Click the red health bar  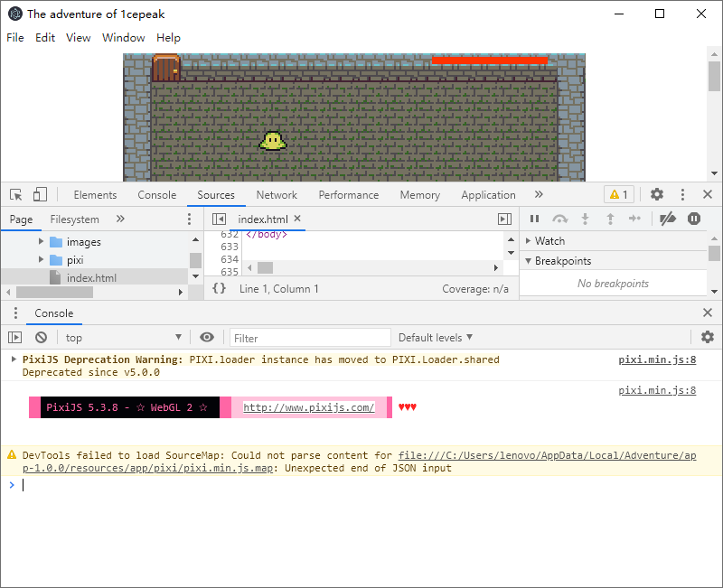pos(489,61)
